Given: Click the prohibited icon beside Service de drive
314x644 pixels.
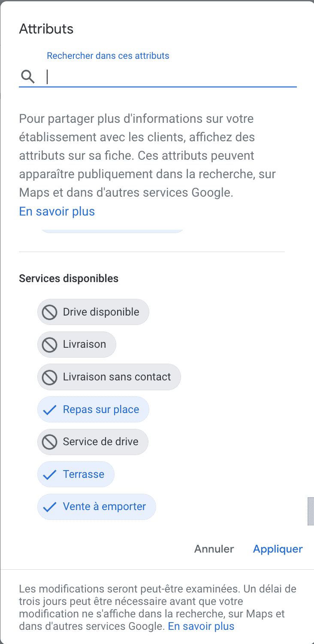Looking at the screenshot, I should click(x=50, y=442).
